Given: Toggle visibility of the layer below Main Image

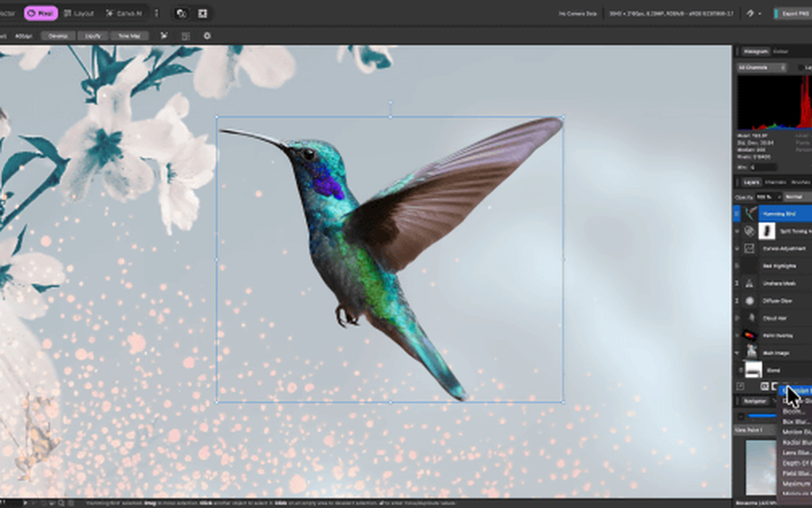Looking at the screenshot, I should (x=740, y=370).
